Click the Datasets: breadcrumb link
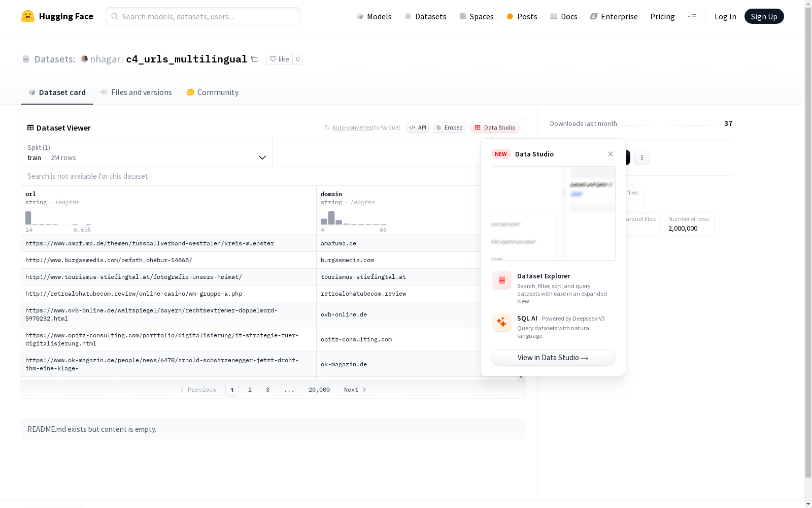This screenshot has height=508, width=812. coord(54,59)
